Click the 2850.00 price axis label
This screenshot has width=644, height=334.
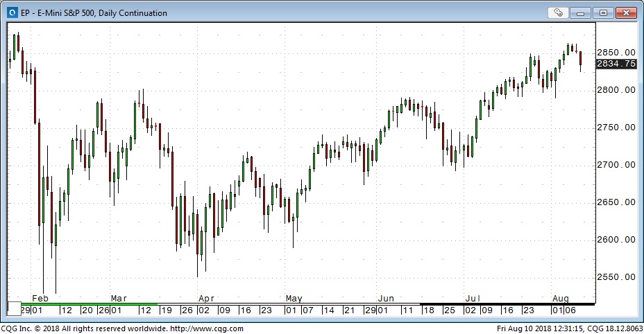point(616,53)
